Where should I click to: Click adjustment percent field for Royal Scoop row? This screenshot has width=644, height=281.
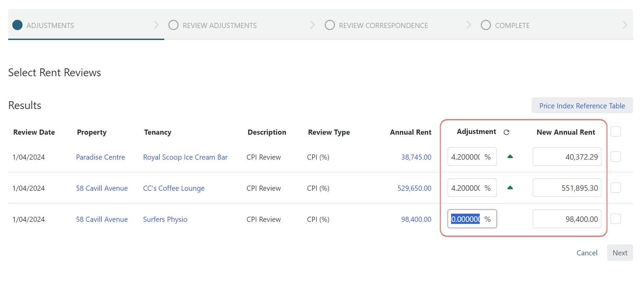pyautogui.click(x=472, y=157)
